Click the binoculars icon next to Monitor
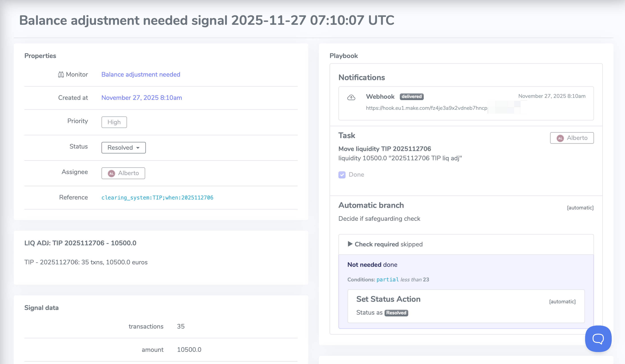Screen dimensions: 625x364 click(61, 74)
